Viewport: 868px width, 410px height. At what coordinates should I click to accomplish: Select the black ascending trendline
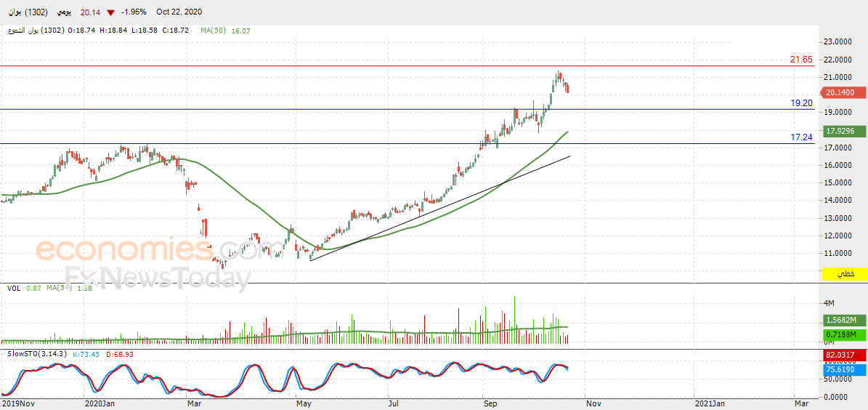point(440,209)
